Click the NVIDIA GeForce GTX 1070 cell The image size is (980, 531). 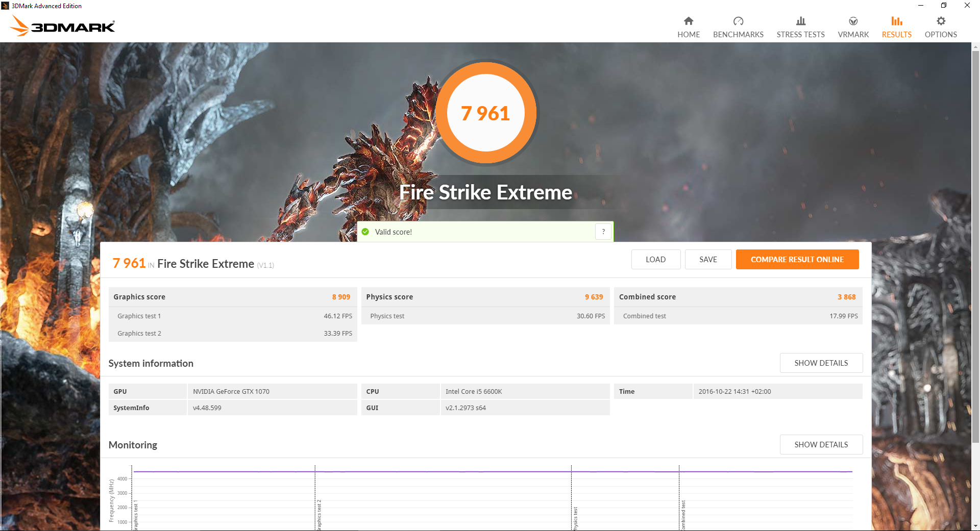[272, 391]
